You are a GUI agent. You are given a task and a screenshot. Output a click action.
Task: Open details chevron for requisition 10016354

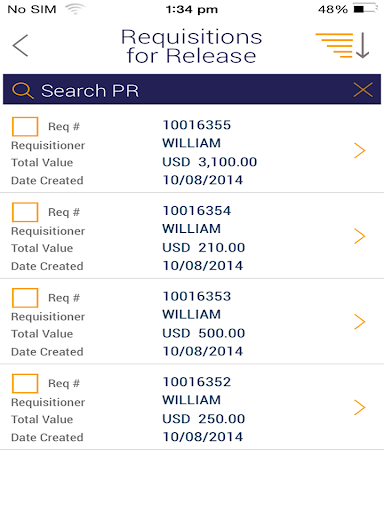(x=360, y=236)
